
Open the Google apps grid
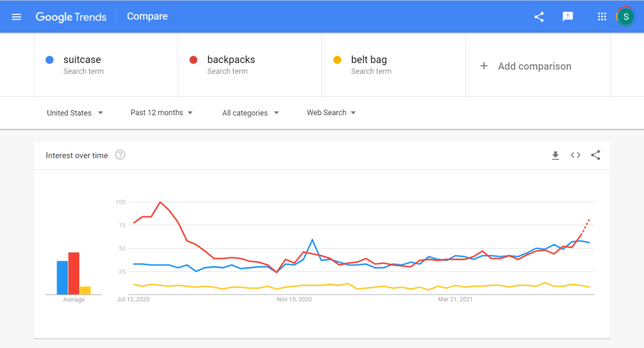point(602,16)
